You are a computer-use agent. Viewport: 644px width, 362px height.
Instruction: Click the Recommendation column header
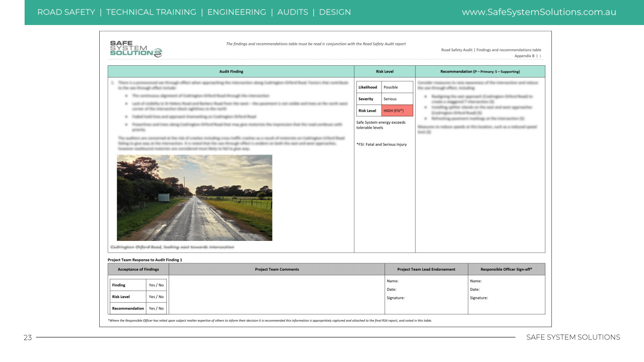tap(480, 72)
